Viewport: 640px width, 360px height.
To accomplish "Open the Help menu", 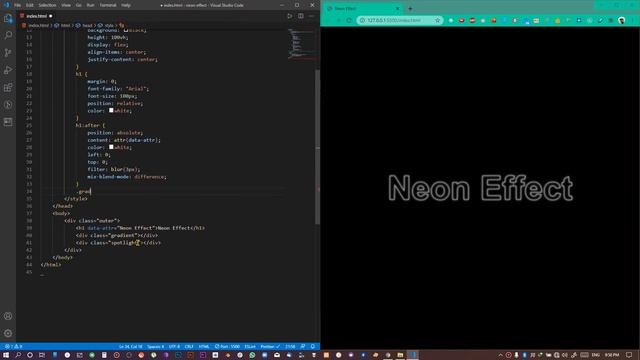I will pyautogui.click(x=126, y=5).
